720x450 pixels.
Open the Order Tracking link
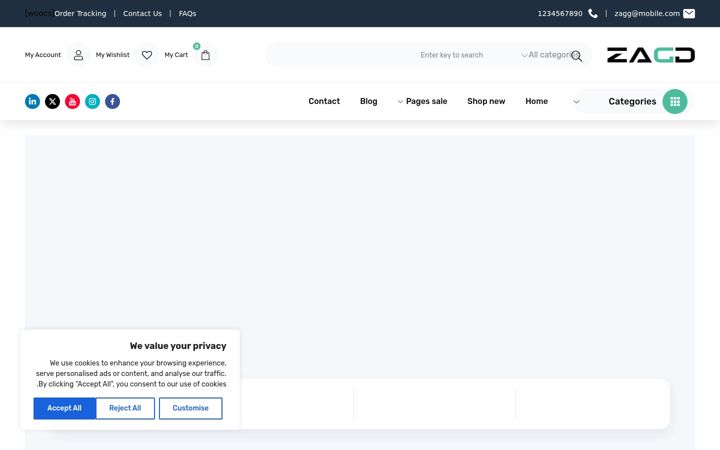80,14
